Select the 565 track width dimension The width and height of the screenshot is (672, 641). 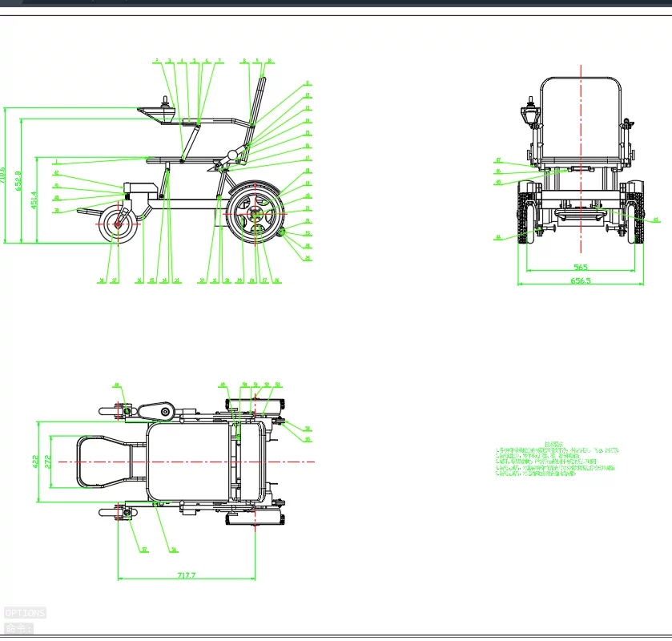click(580, 267)
